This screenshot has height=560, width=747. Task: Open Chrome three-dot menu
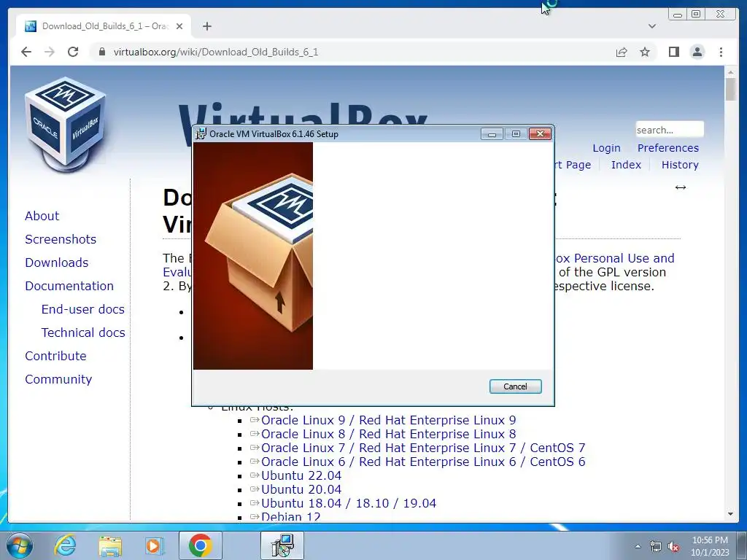[x=721, y=52]
